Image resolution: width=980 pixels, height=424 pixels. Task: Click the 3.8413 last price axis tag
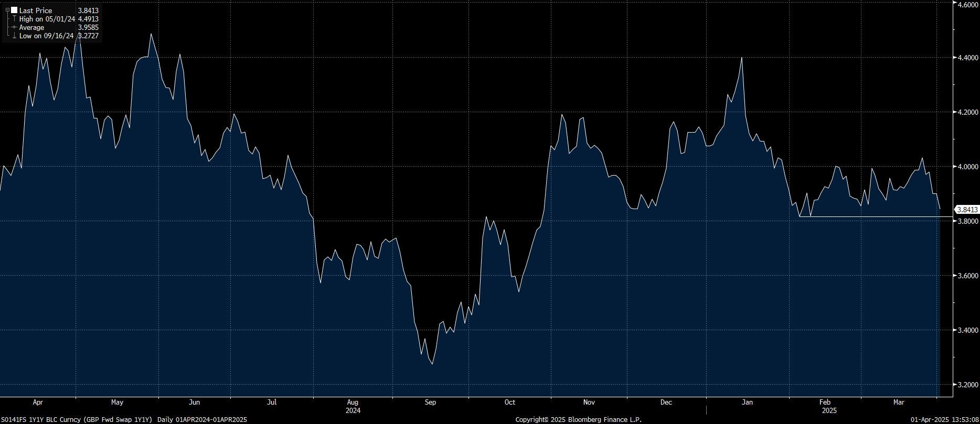click(x=967, y=210)
